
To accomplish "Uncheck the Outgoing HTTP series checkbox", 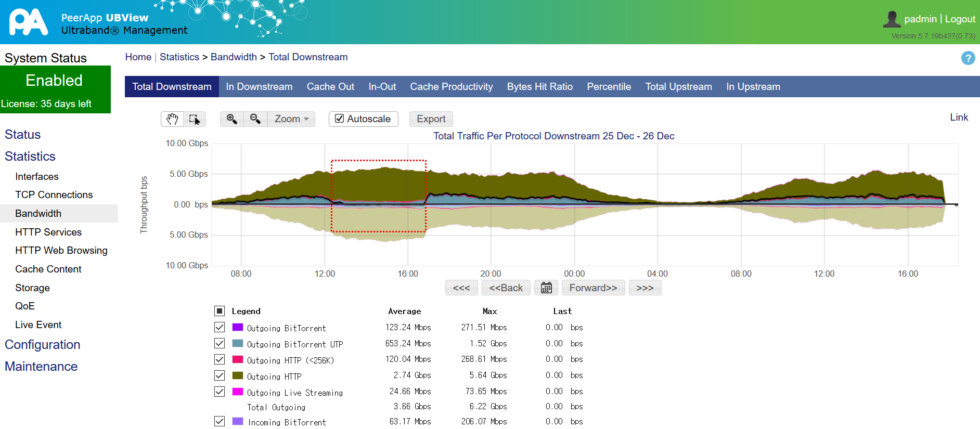I will coord(220,375).
